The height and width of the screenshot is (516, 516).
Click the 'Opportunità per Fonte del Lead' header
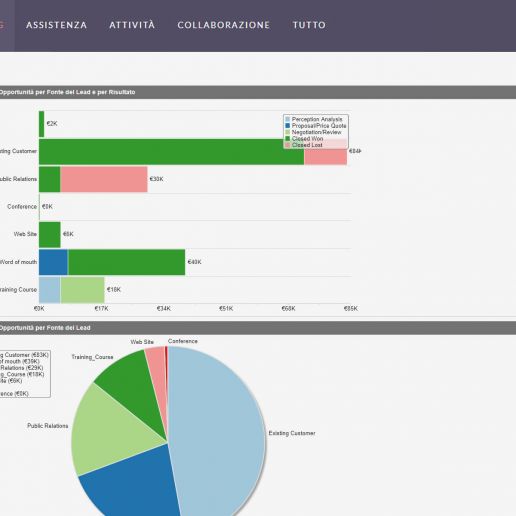(x=45, y=328)
